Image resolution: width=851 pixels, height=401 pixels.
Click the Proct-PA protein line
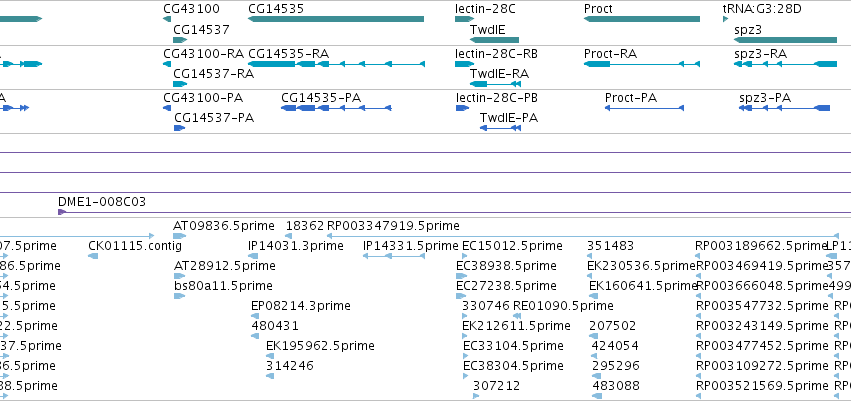(644, 108)
